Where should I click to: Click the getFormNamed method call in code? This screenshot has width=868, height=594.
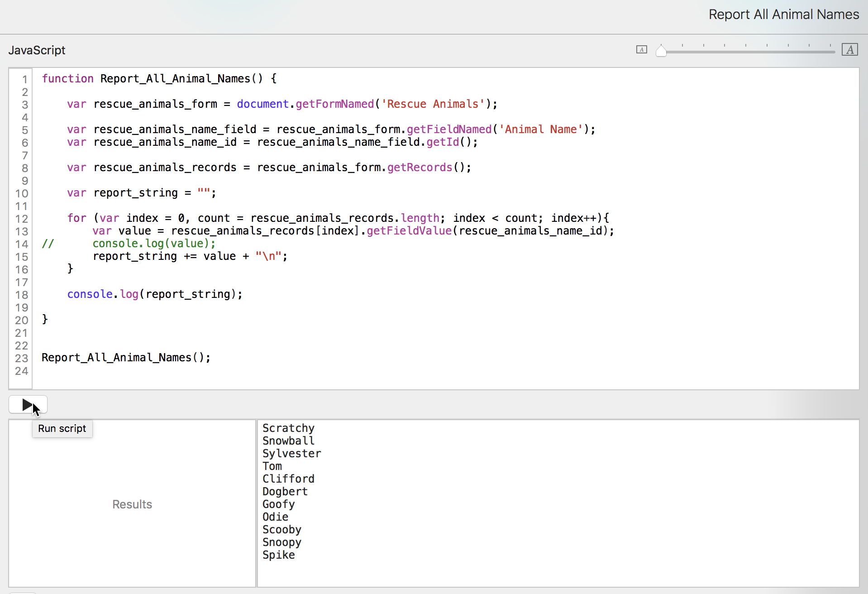[x=334, y=104]
